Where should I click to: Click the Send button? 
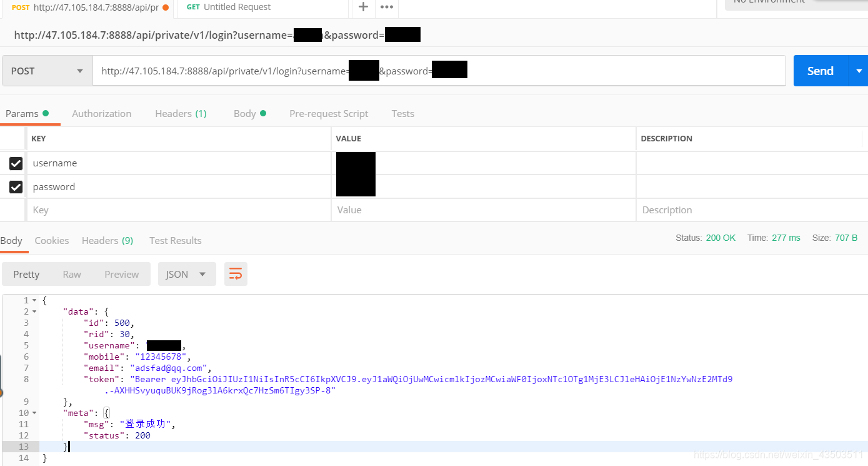(821, 71)
